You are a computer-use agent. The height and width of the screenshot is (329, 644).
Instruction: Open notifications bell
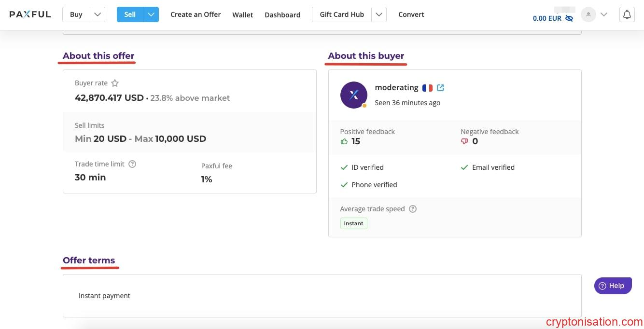627,14
